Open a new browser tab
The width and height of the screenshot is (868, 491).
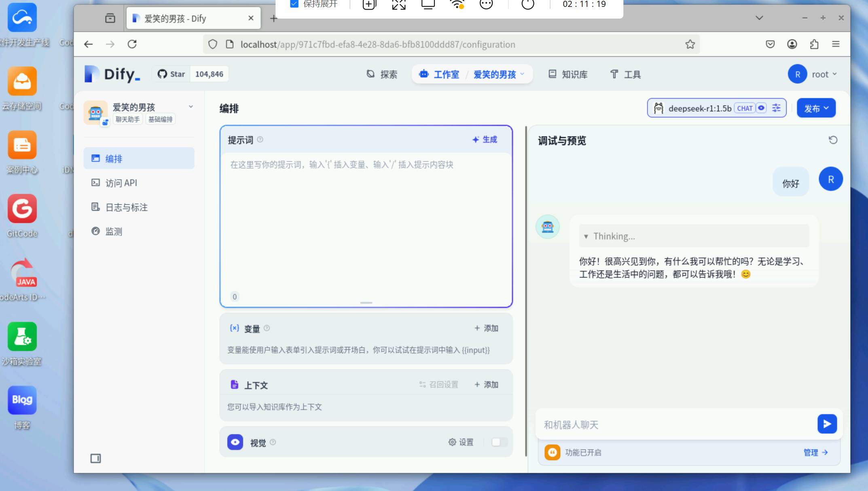[274, 18]
